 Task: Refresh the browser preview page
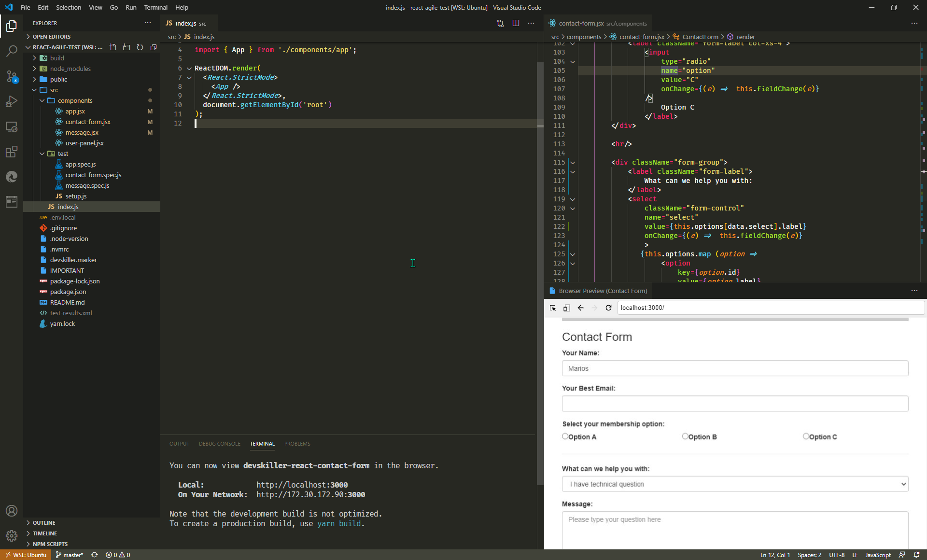tap(608, 308)
